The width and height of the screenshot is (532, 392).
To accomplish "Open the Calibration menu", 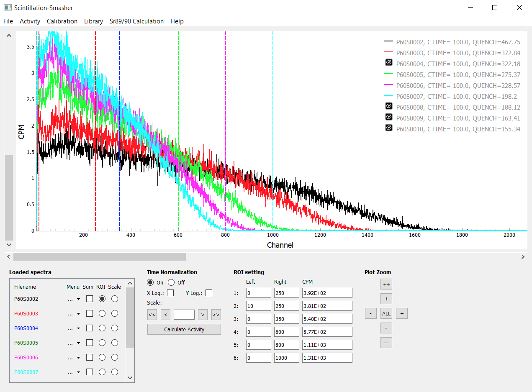I will [62, 21].
